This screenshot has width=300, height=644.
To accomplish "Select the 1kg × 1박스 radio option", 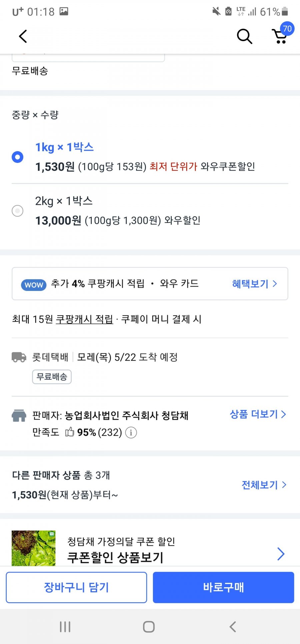I will pos(17,157).
